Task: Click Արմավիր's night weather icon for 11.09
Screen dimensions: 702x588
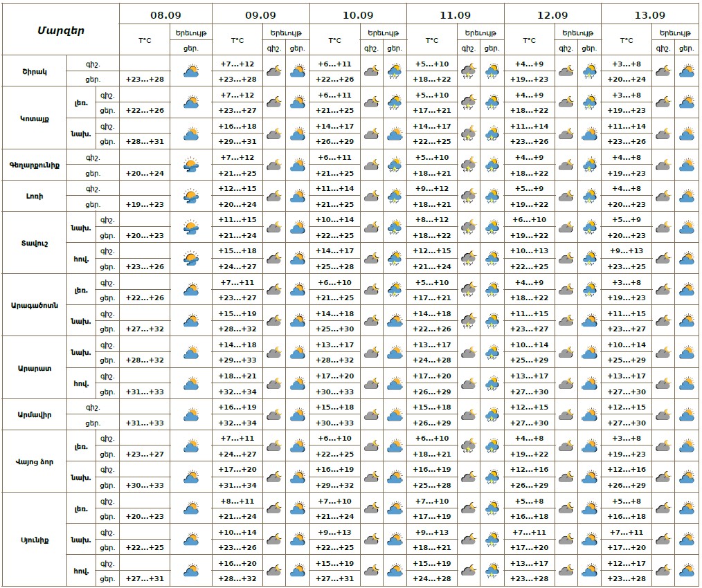Action: [x=468, y=414]
